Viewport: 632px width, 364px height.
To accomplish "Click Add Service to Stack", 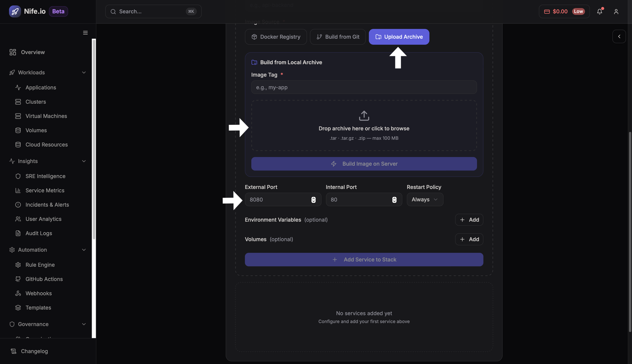I will [x=363, y=259].
